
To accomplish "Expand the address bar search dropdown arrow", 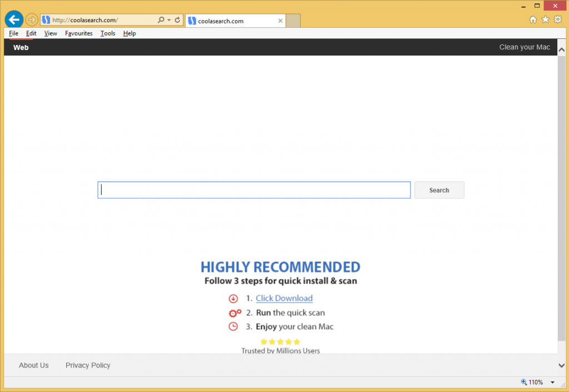I will [168, 20].
